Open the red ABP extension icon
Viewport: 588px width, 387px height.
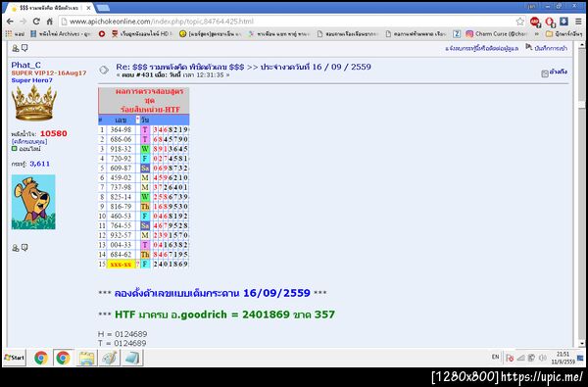click(x=535, y=22)
